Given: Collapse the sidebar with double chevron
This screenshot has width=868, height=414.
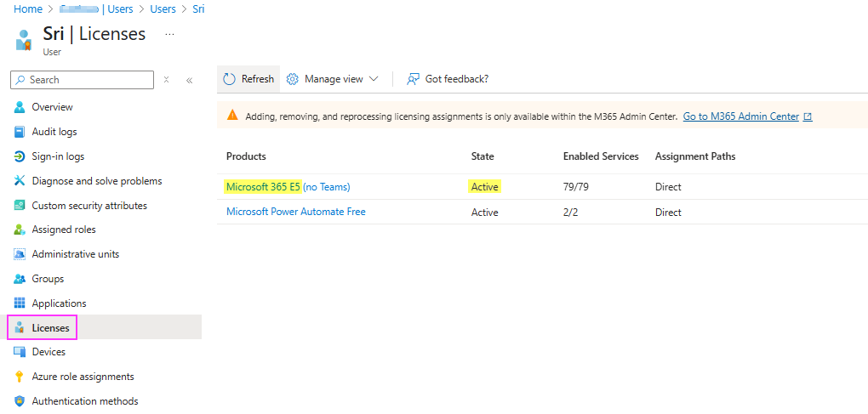Looking at the screenshot, I should pos(189,80).
